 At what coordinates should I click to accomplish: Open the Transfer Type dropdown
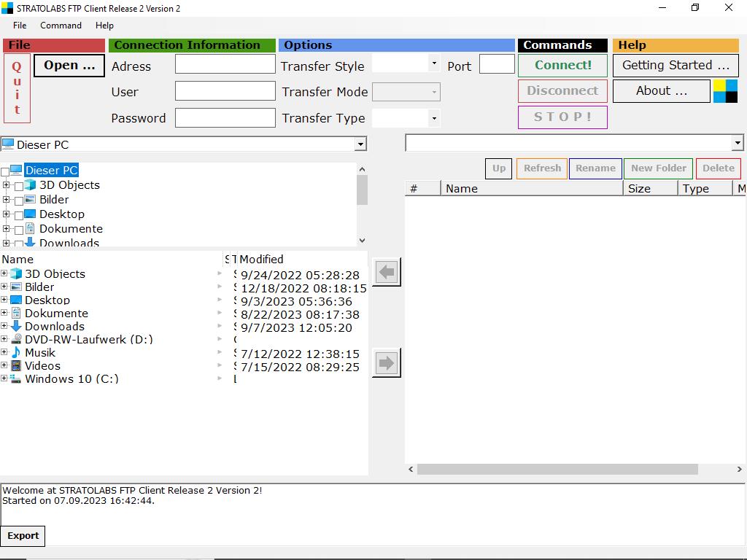tap(433, 118)
